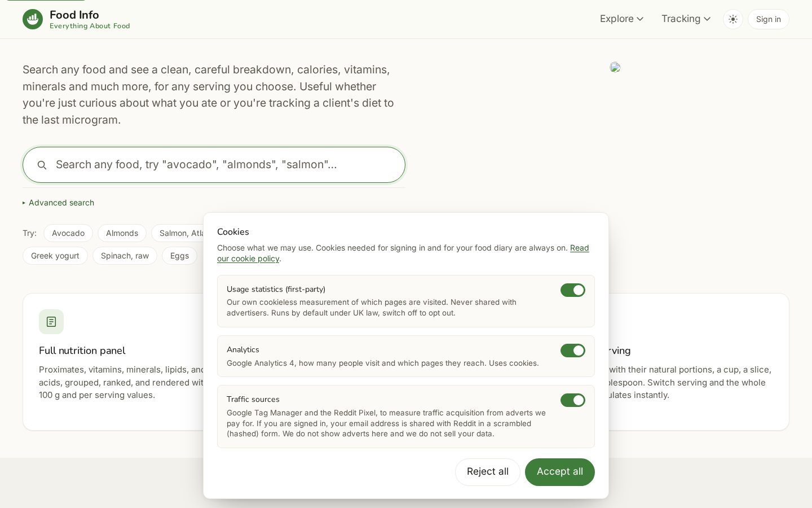Click the 'Analytics' label text
This screenshot has height=508, width=812.
coord(243,349)
